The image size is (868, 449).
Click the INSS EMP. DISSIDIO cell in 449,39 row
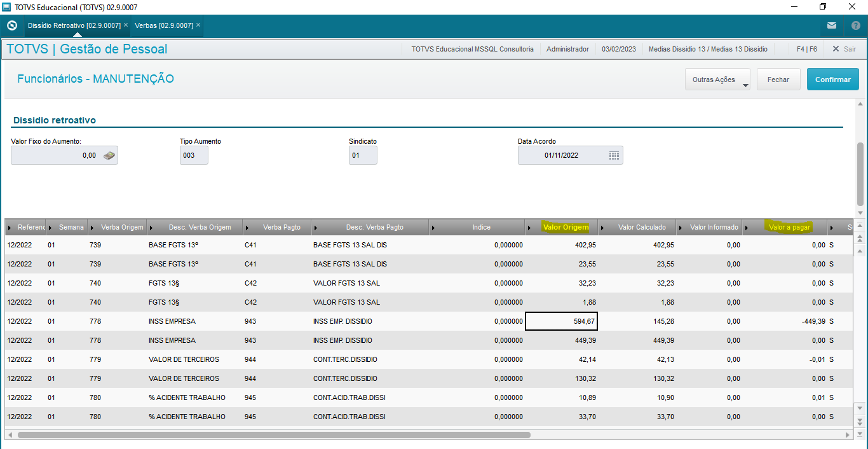click(370, 340)
